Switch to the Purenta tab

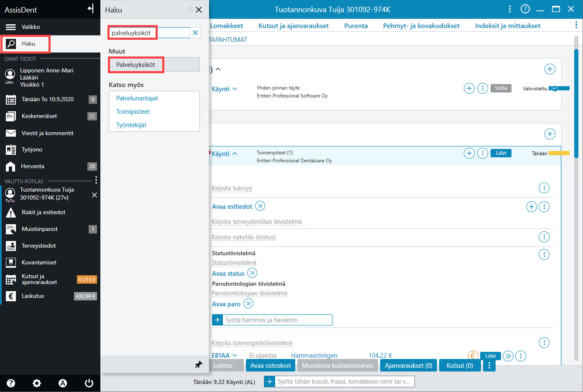356,26
